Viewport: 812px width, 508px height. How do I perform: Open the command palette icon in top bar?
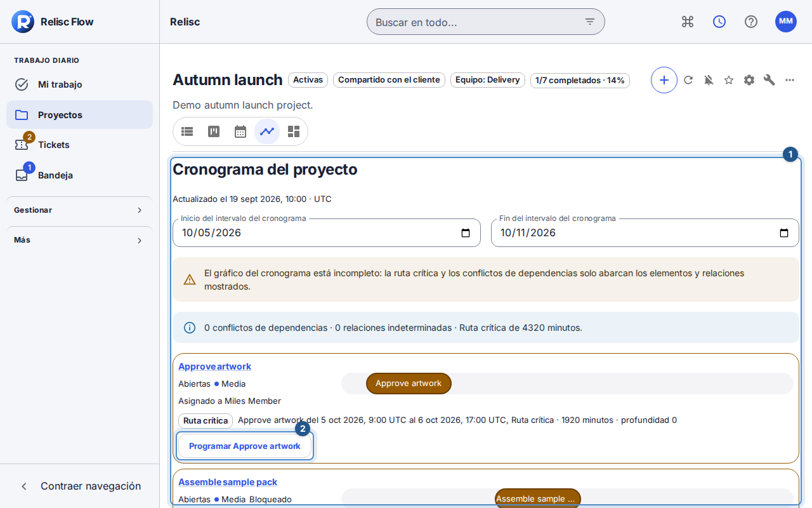pos(688,22)
